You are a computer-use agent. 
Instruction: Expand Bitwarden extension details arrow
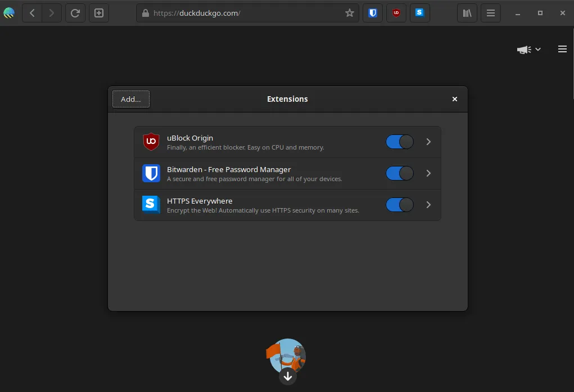pyautogui.click(x=428, y=173)
